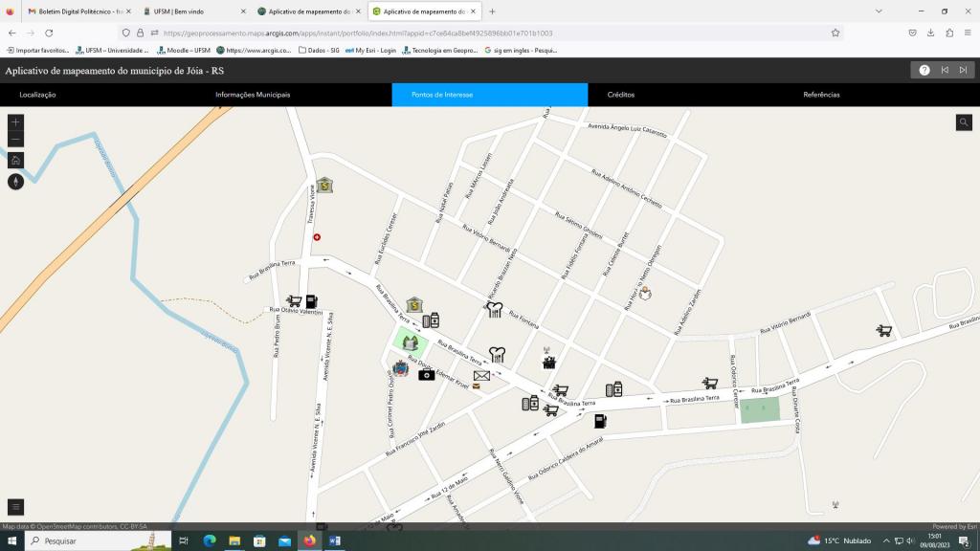This screenshot has width=980, height=551.
Task: Zoom in on the map
Action: tap(15, 122)
